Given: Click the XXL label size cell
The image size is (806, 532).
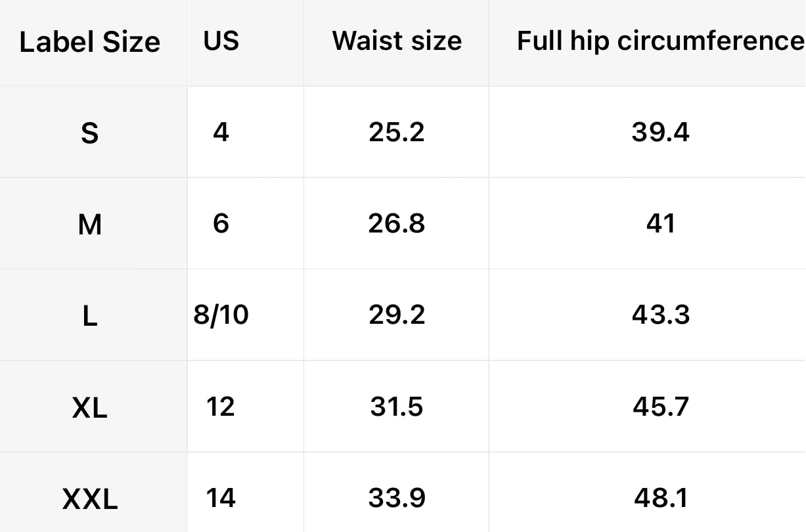Looking at the screenshot, I should (90, 499).
